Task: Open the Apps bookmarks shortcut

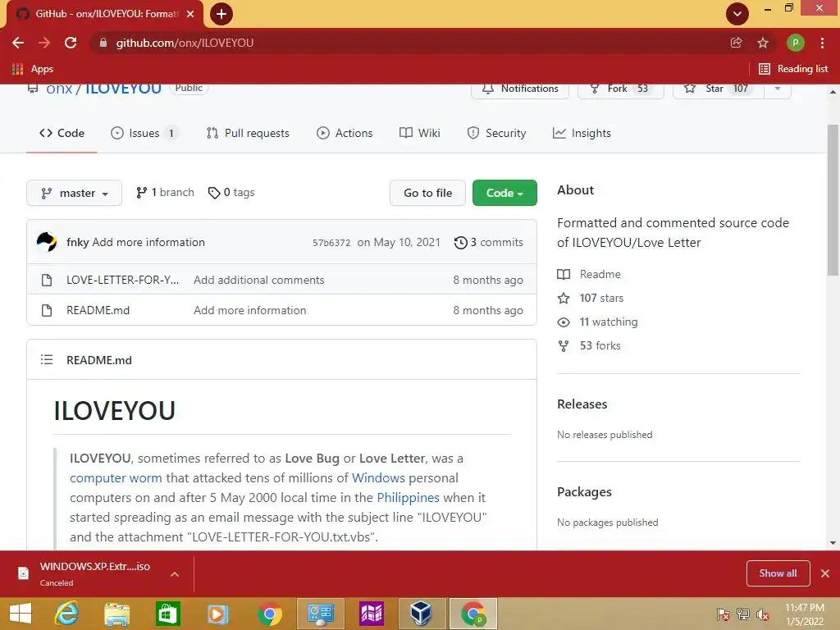Action: [33, 69]
